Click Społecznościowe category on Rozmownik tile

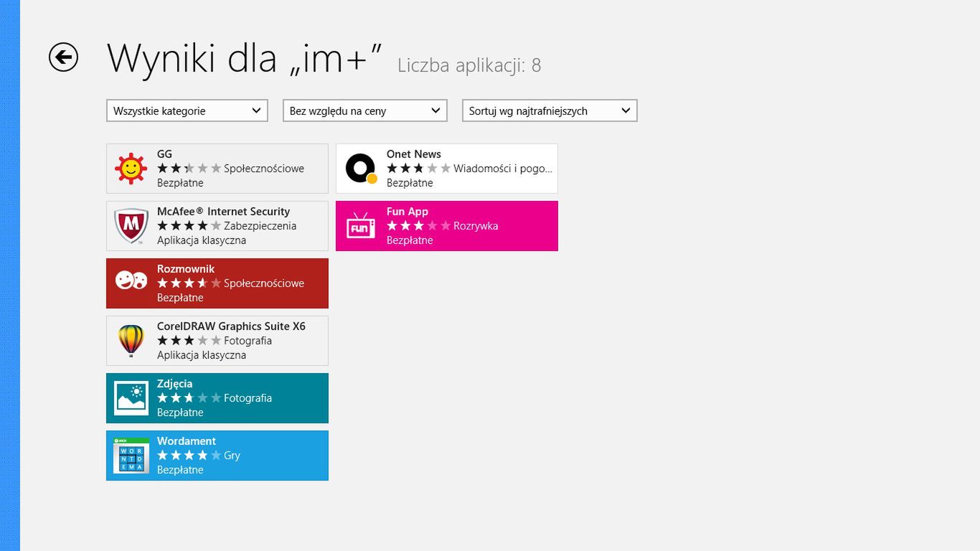tap(264, 283)
